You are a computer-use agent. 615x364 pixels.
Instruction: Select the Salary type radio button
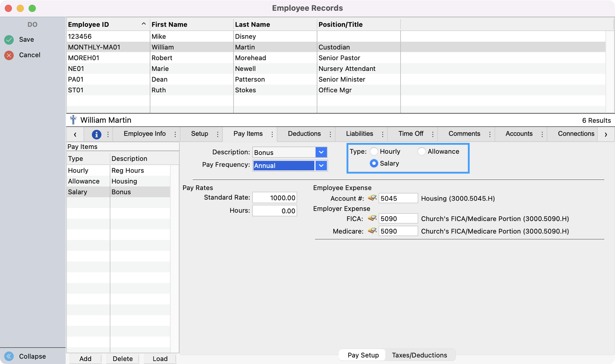(x=374, y=163)
